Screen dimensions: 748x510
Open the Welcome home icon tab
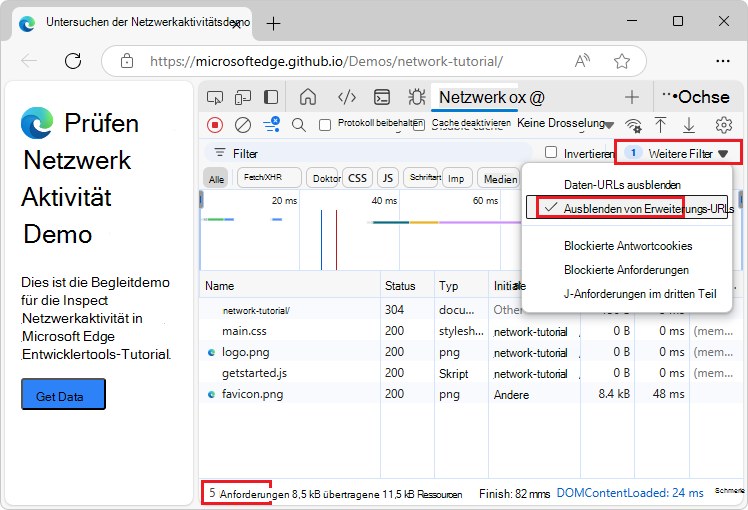pos(308,97)
